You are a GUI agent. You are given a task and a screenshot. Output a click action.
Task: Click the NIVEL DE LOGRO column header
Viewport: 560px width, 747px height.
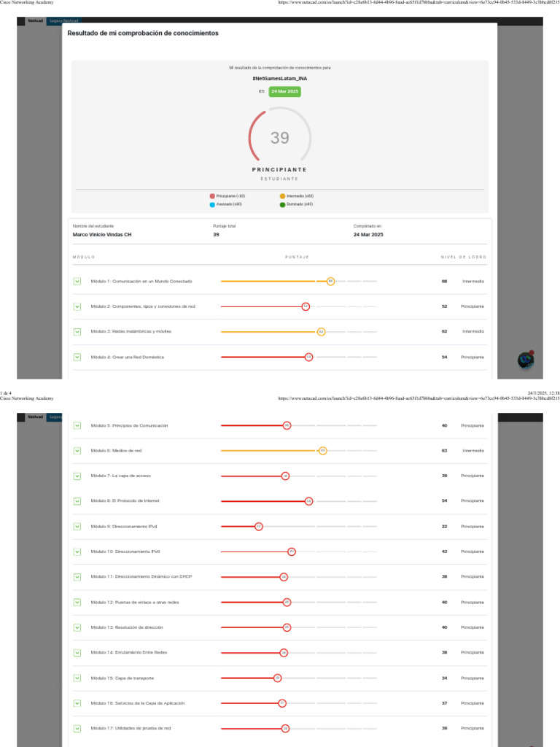(x=463, y=258)
